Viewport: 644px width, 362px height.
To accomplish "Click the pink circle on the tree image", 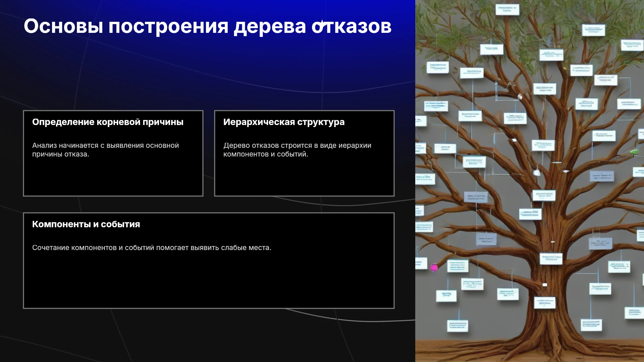I will tap(434, 267).
